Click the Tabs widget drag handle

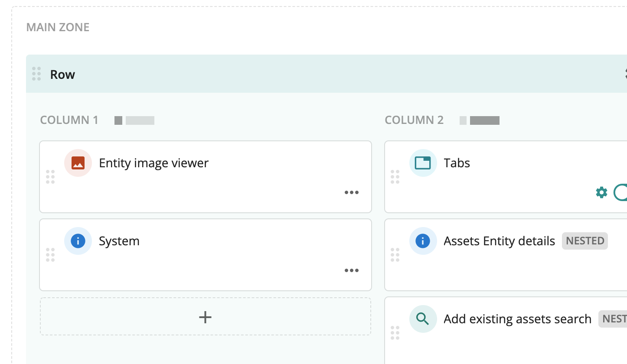tap(395, 177)
